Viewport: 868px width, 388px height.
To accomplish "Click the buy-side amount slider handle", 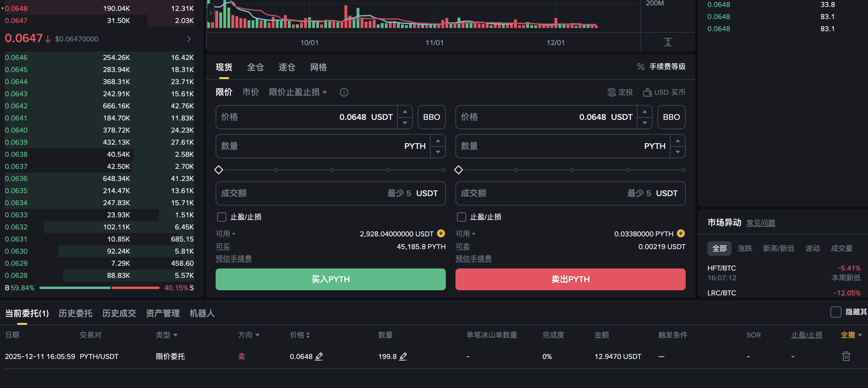I will [219, 170].
